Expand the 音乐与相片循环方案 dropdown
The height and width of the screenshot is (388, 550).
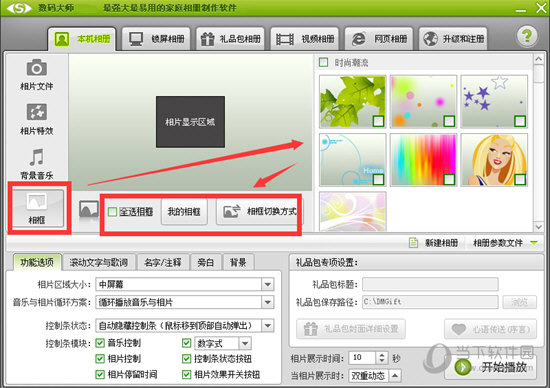[268, 302]
